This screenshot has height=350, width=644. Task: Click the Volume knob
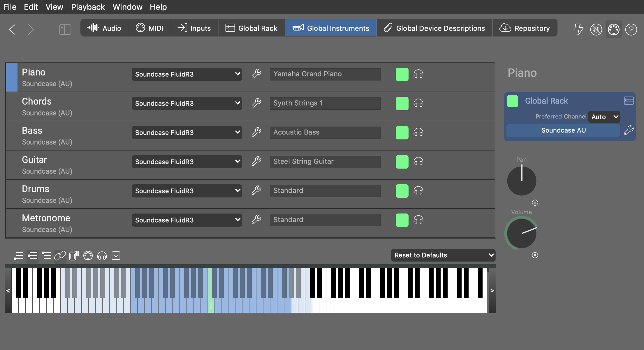coord(521,234)
